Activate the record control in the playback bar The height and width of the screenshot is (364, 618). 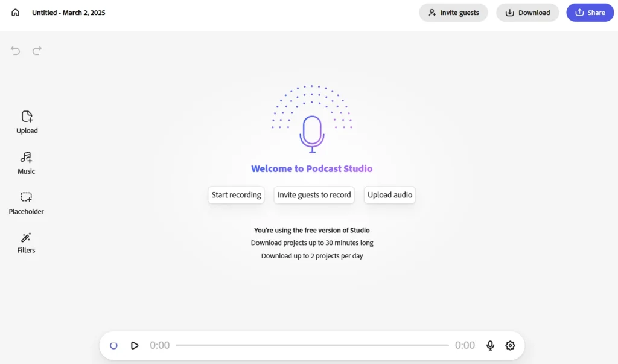pos(114,345)
